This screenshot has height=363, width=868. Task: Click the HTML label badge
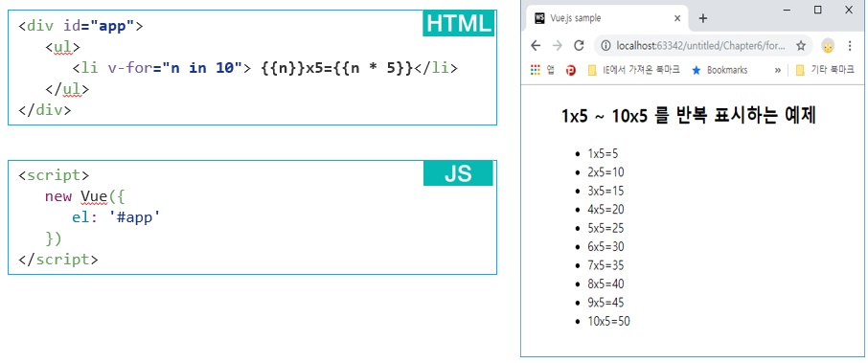click(x=458, y=23)
